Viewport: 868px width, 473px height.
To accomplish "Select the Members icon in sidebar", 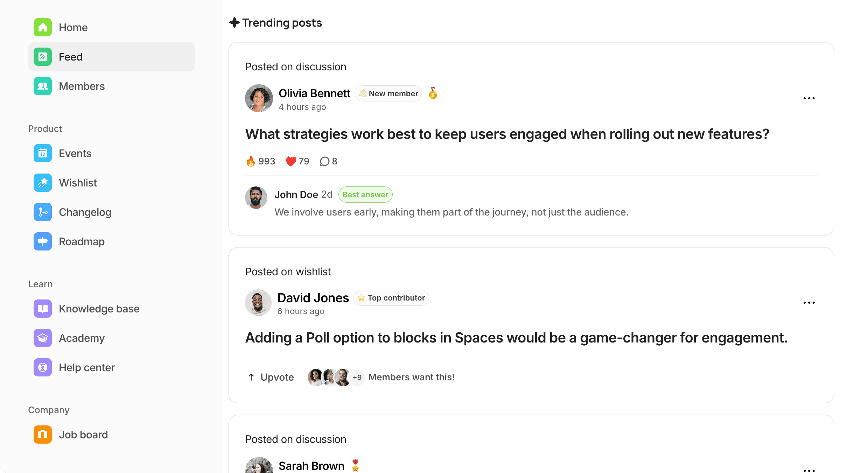I will pos(43,86).
